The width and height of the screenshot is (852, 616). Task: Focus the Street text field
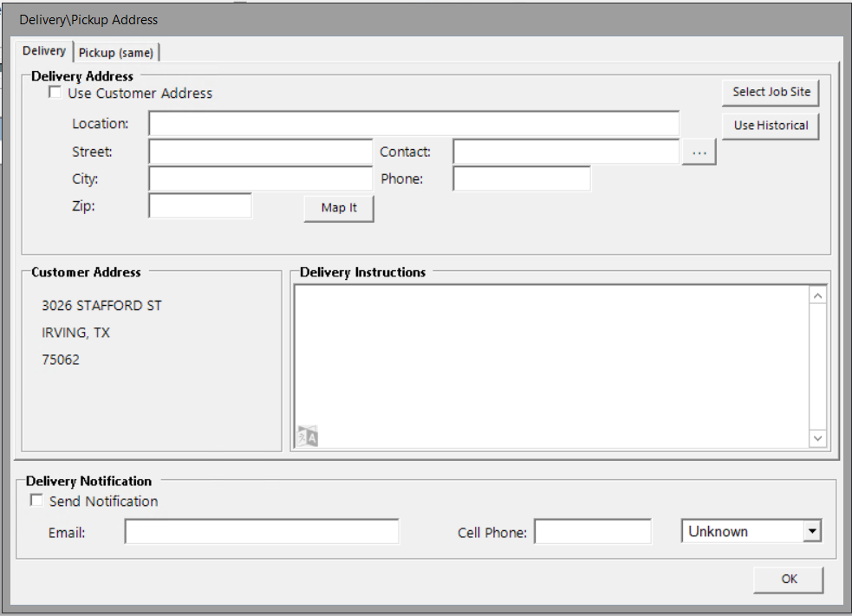(x=260, y=152)
